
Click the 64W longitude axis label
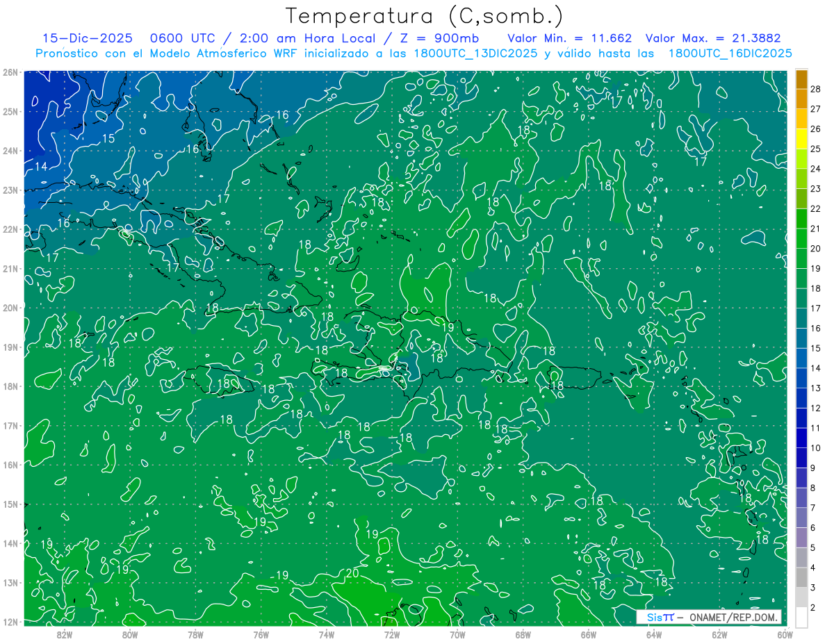(x=654, y=634)
